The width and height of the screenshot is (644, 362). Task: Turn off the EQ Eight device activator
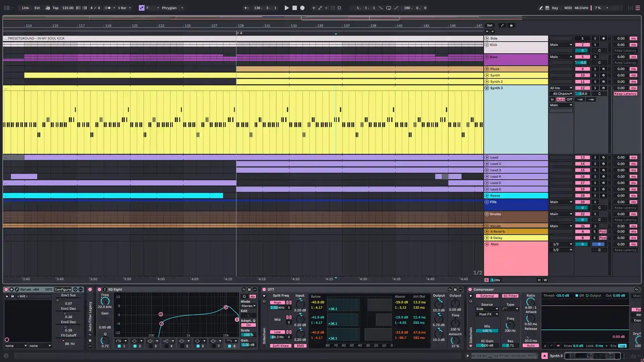tap(99, 289)
